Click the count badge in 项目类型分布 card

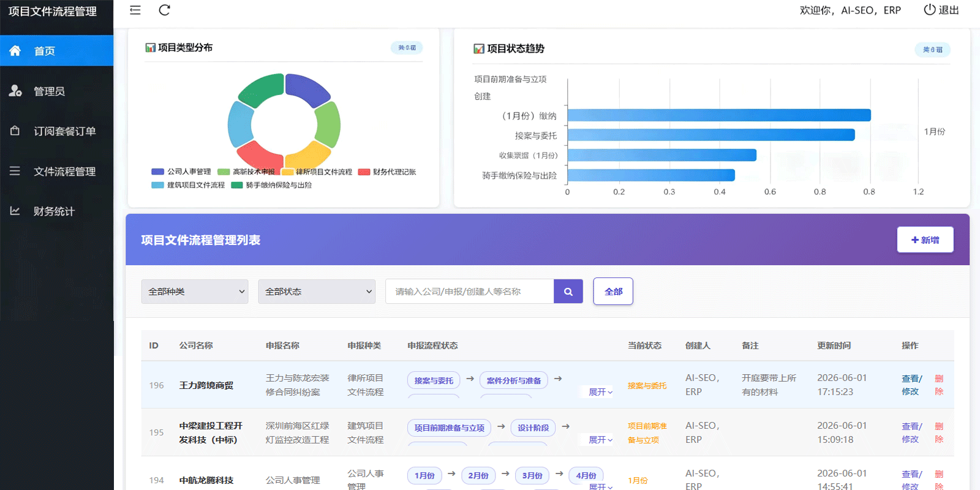(x=407, y=47)
